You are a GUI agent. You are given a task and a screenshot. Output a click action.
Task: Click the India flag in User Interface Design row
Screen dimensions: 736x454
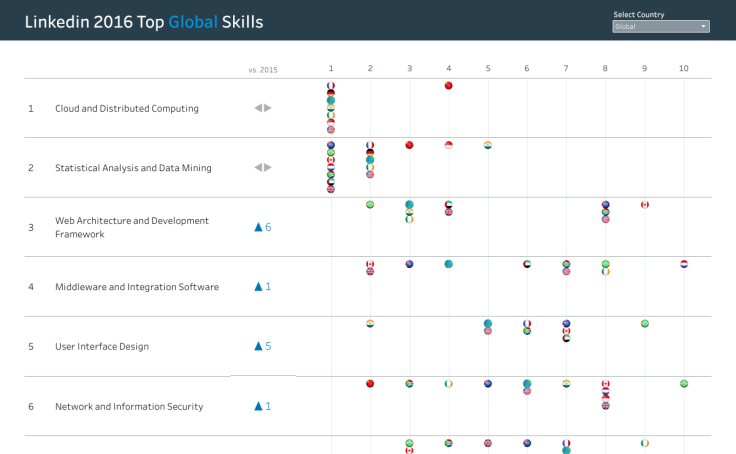click(370, 323)
